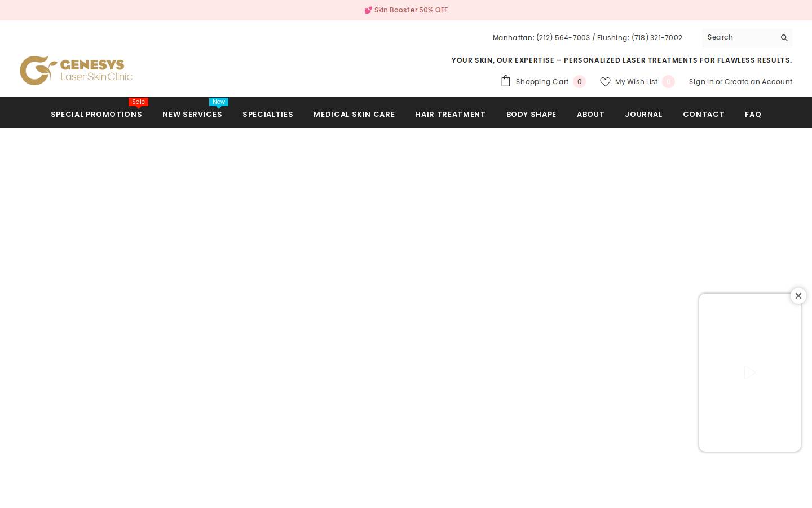
Task: Open the Specialties menu
Action: [x=268, y=114]
